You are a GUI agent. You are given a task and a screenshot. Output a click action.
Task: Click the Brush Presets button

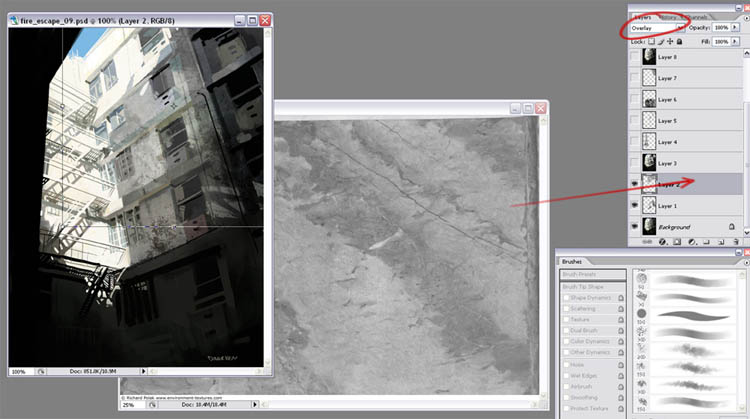point(594,273)
